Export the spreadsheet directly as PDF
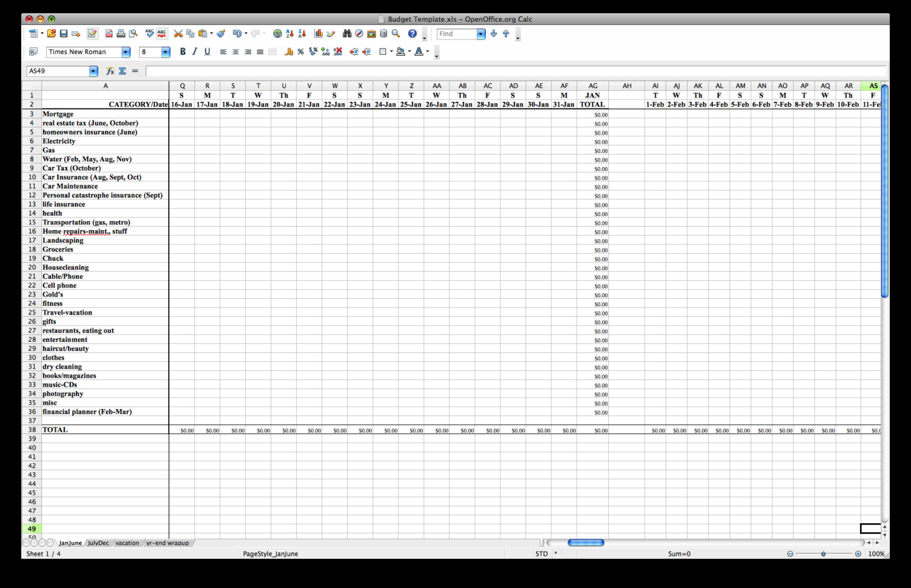The height and width of the screenshot is (588, 911). pyautogui.click(x=109, y=33)
